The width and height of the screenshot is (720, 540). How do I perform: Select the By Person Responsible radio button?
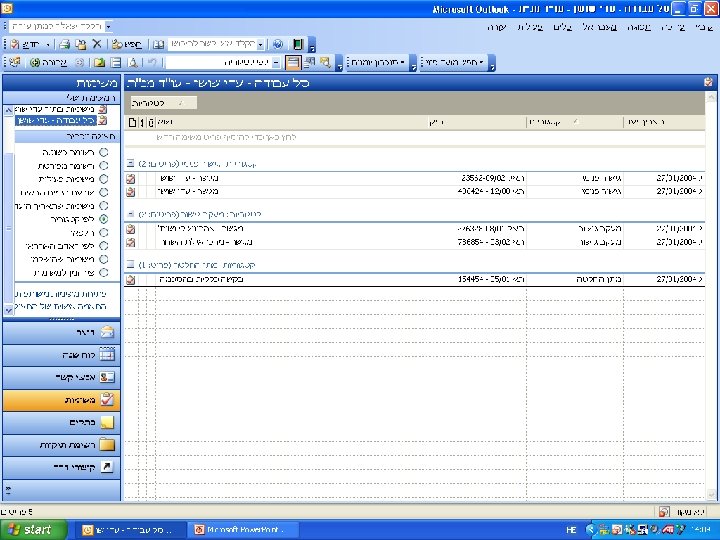coord(104,246)
